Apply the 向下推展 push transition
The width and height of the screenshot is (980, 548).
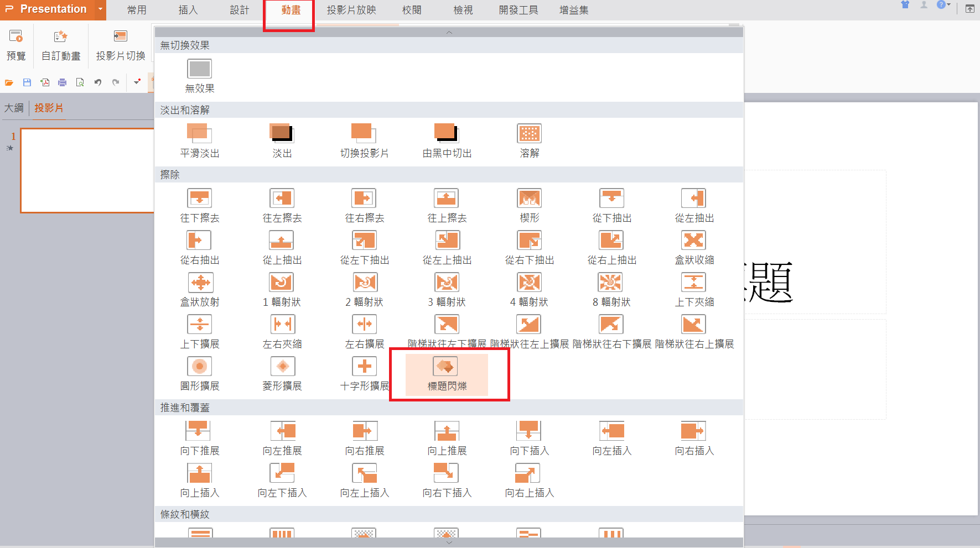200,439
